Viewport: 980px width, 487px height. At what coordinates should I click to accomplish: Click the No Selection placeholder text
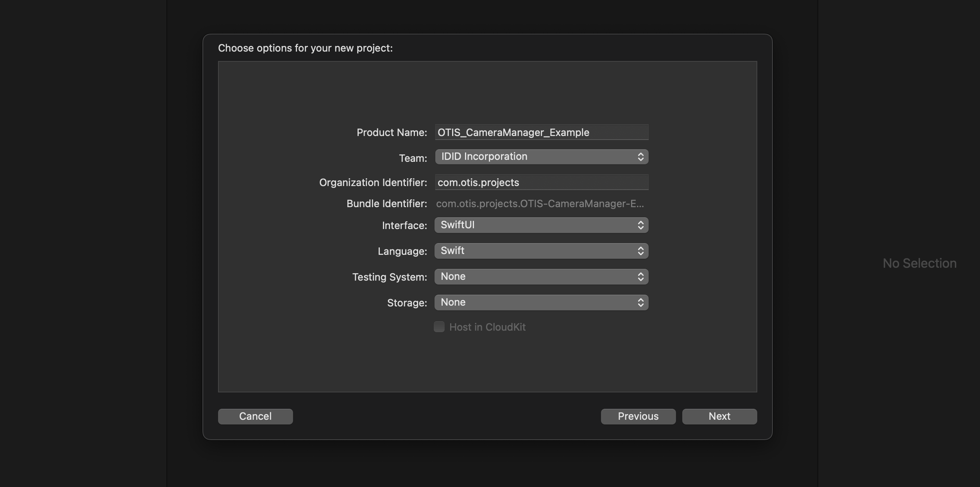click(x=919, y=263)
